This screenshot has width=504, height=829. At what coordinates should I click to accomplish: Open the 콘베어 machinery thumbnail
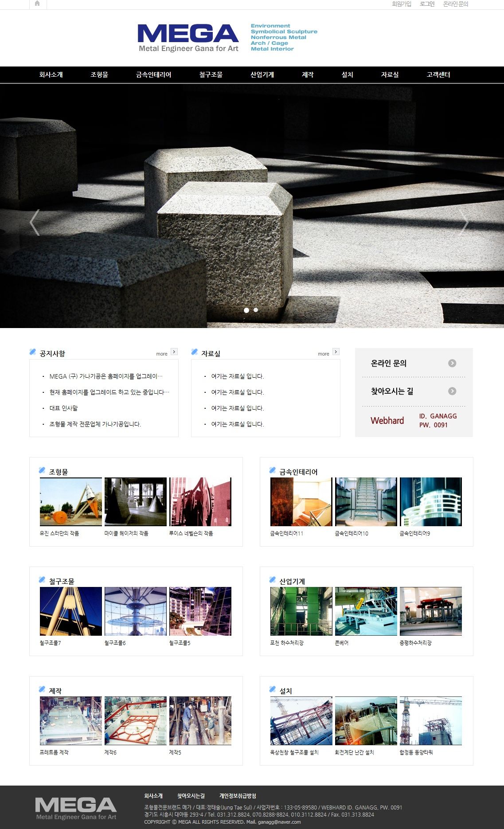pos(366,611)
